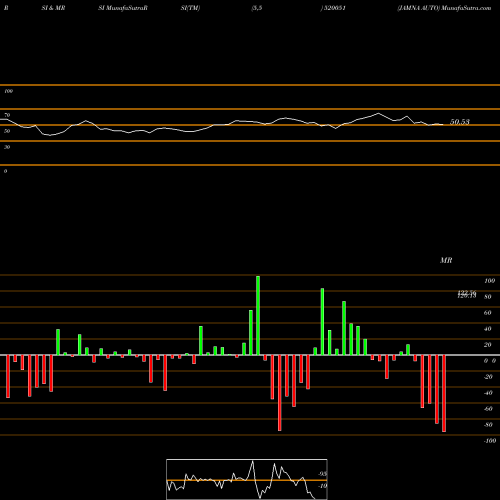Click the JAMNA AUTO MunafaSutra.com header text

tap(444, 8)
